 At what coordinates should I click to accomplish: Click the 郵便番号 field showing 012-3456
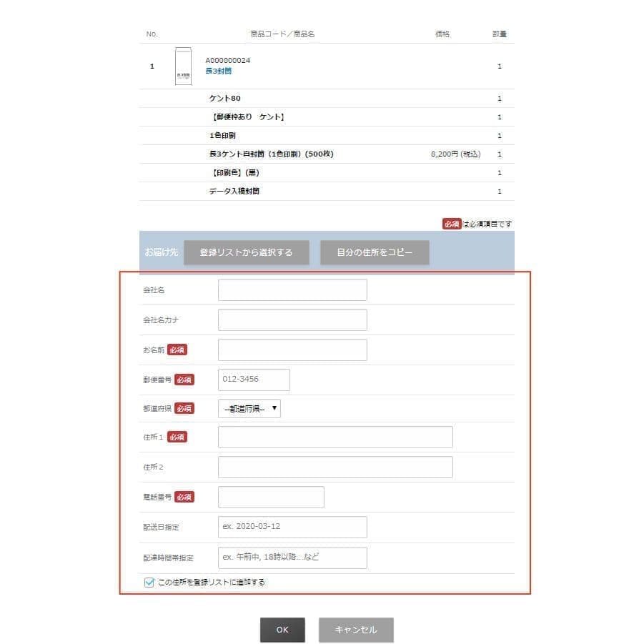point(254,380)
